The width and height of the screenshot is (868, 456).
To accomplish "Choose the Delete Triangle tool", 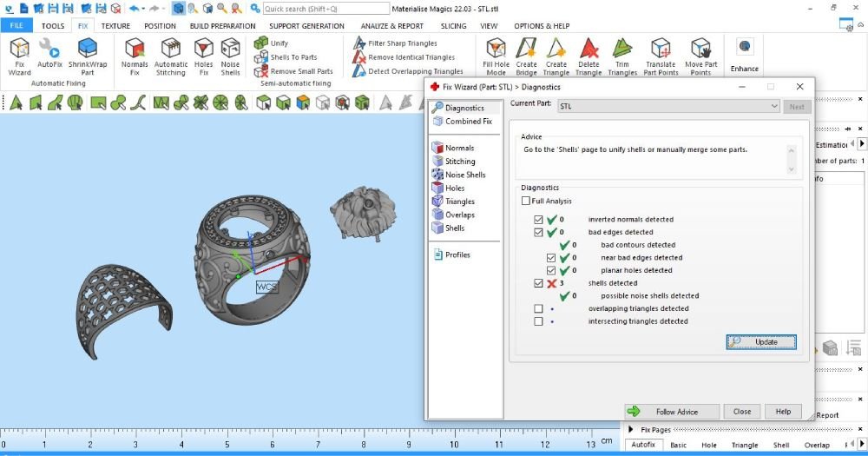I will (x=589, y=56).
